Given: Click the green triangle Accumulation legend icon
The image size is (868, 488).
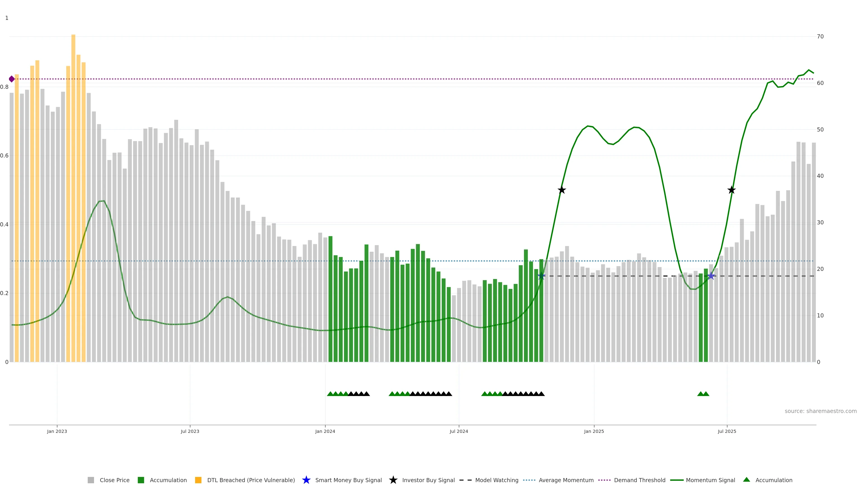Looking at the screenshot, I should (746, 480).
